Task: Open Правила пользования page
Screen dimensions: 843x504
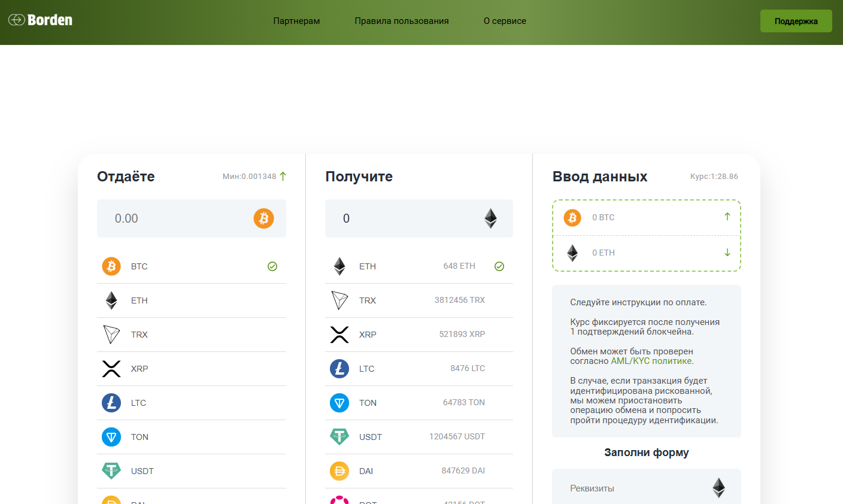Action: pyautogui.click(x=401, y=21)
